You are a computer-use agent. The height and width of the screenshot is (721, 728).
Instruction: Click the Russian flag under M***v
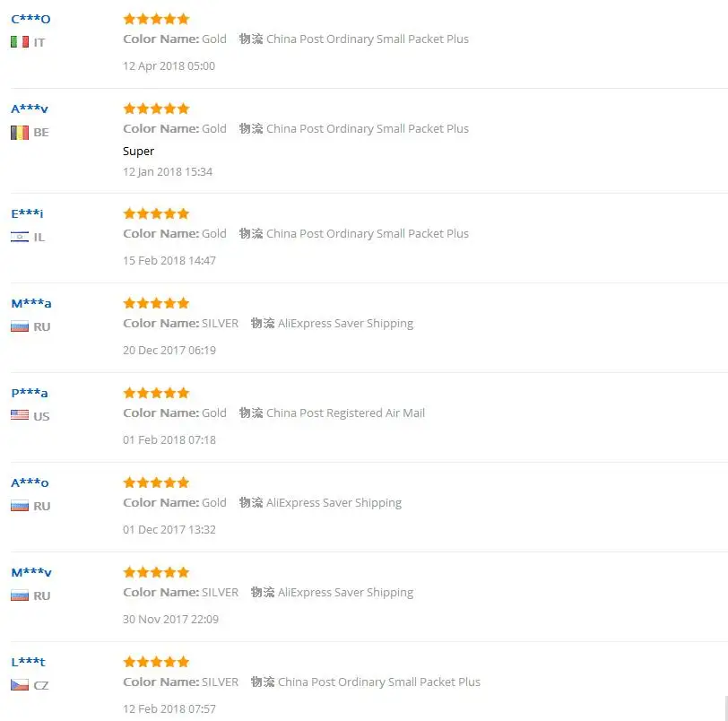point(20,595)
